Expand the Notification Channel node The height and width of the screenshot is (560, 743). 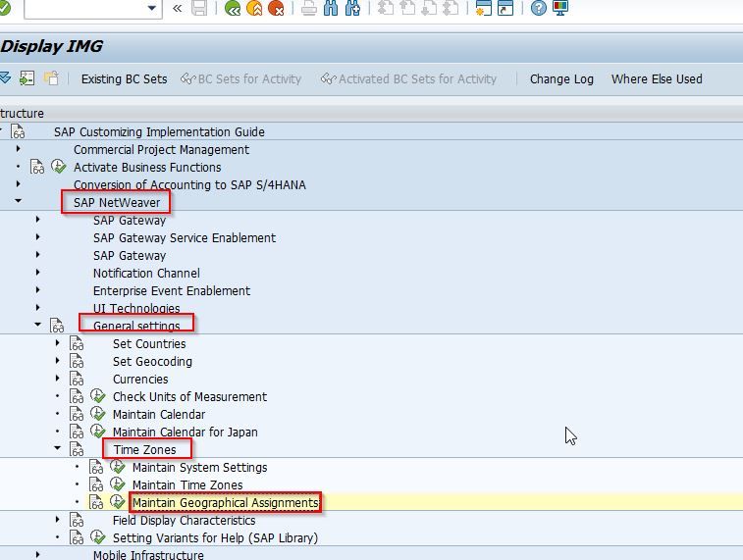(38, 273)
